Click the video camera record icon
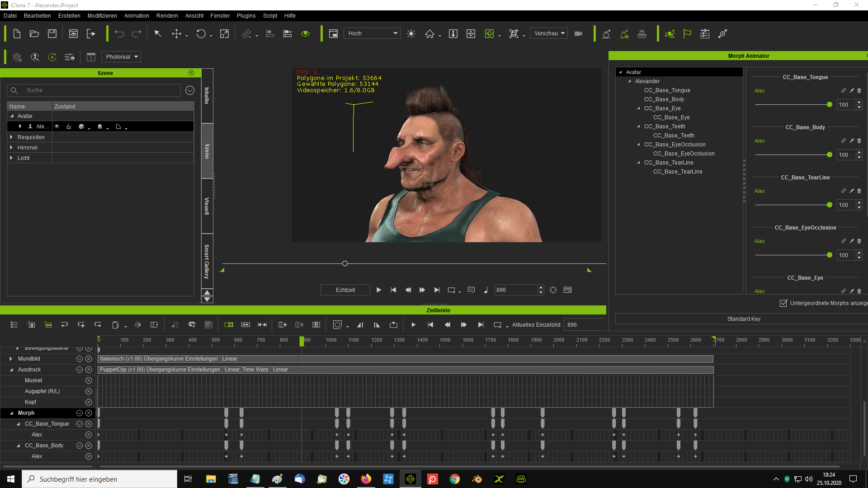 (578, 33)
